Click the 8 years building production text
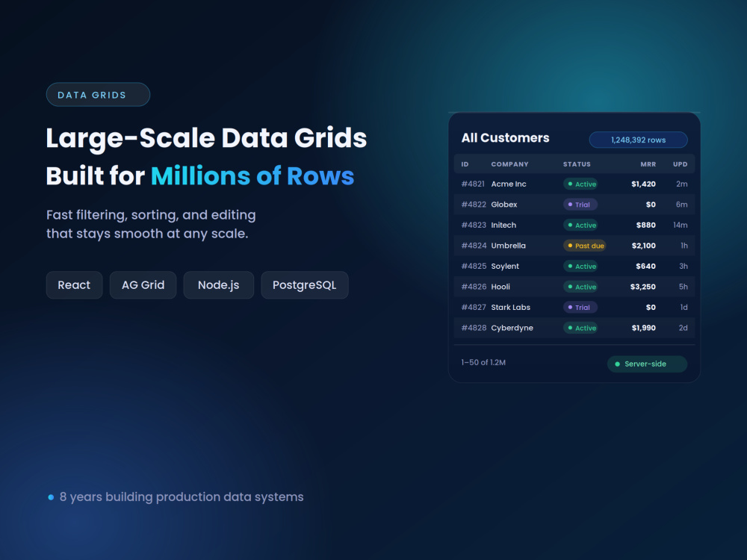Screen dimensions: 747x560 point(182,497)
